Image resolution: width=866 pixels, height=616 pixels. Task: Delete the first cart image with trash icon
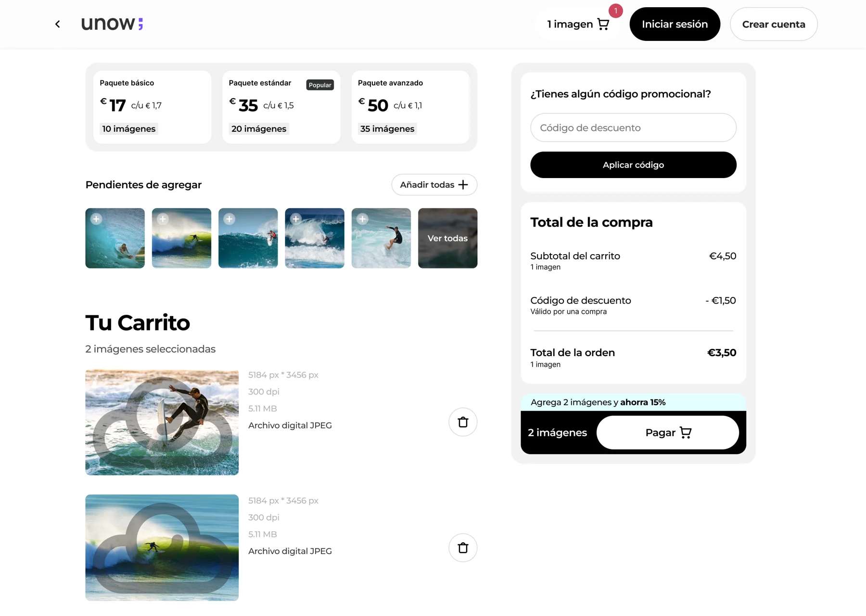(x=463, y=422)
